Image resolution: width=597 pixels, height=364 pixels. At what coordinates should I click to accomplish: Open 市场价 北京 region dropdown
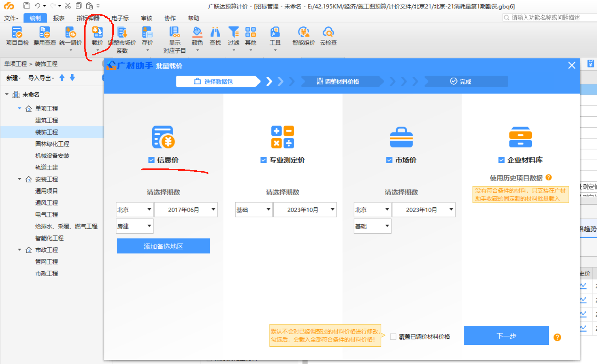372,210
